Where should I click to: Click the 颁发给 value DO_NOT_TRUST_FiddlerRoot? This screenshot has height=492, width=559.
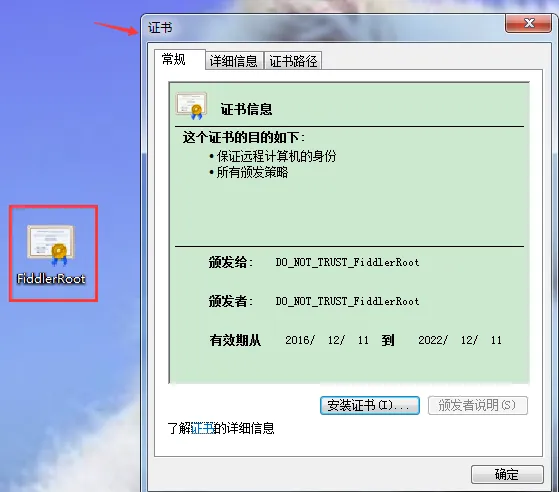click(x=347, y=262)
